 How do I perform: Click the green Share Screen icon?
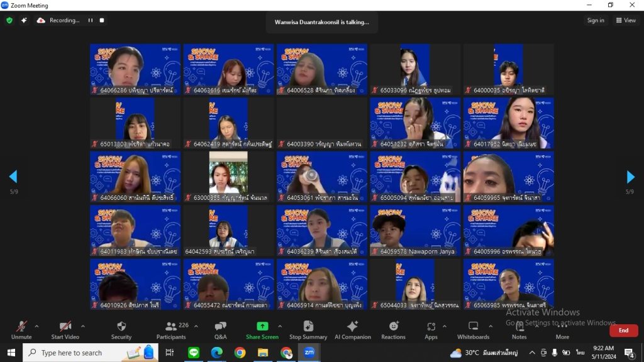coord(262,326)
